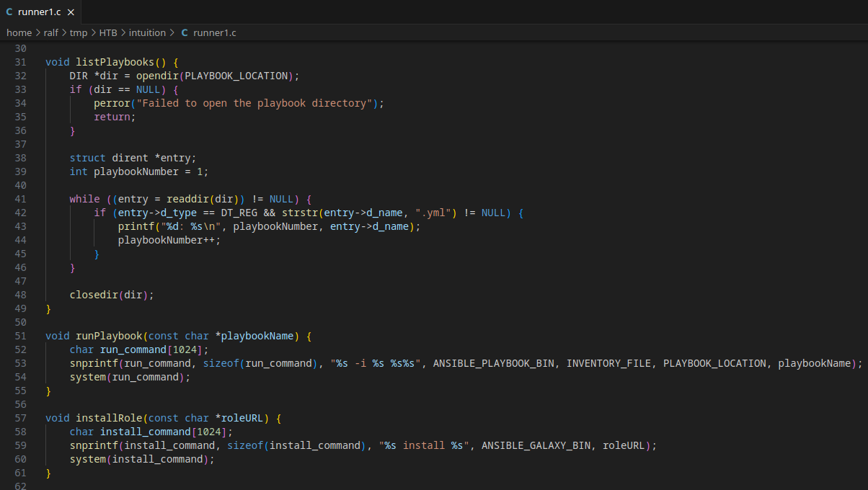Click the return statement on line 35
The image size is (868, 490).
(x=115, y=117)
